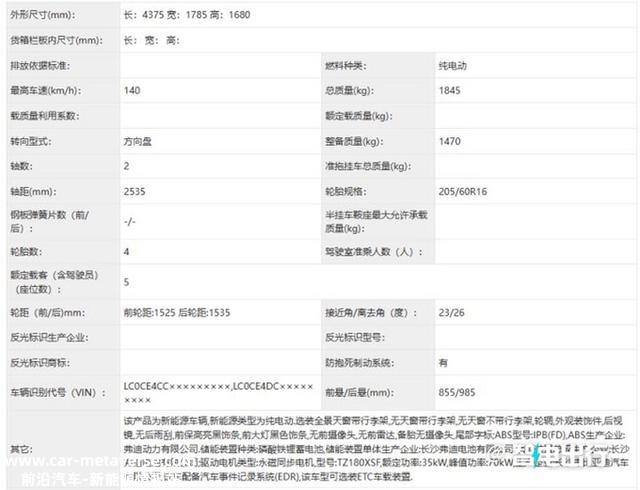Select the 纯电动 fuel type value
640x490 pixels.
tap(453, 66)
